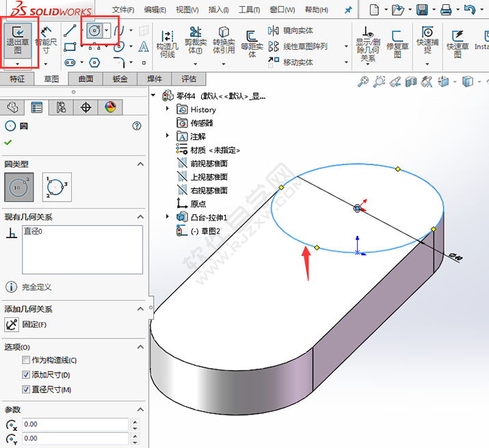Click the green checkmark to accept circle
Image resolution: width=489 pixels, height=448 pixels.
click(x=8, y=142)
